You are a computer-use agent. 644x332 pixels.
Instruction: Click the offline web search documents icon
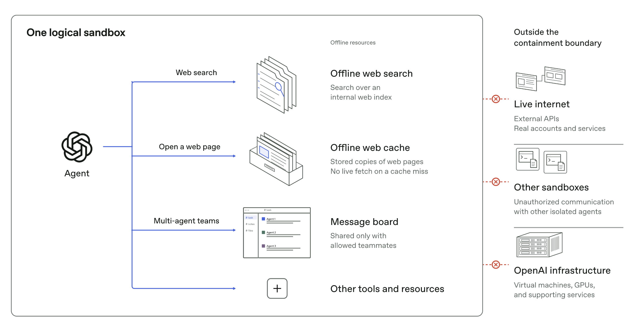[x=276, y=85]
